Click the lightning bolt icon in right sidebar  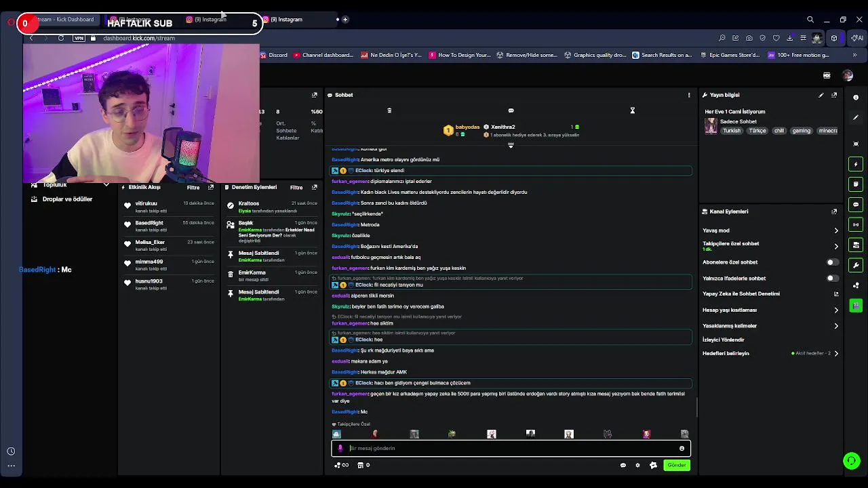(x=856, y=164)
